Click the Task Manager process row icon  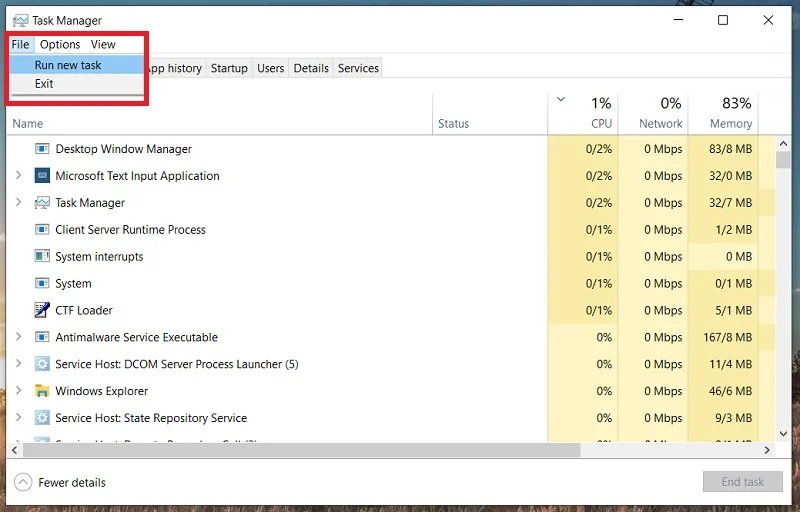click(x=42, y=203)
